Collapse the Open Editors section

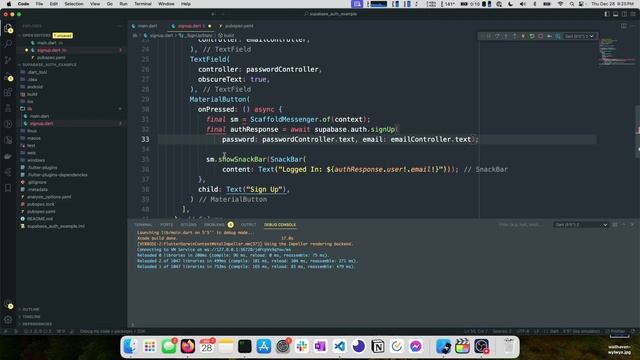pyautogui.click(x=37, y=36)
